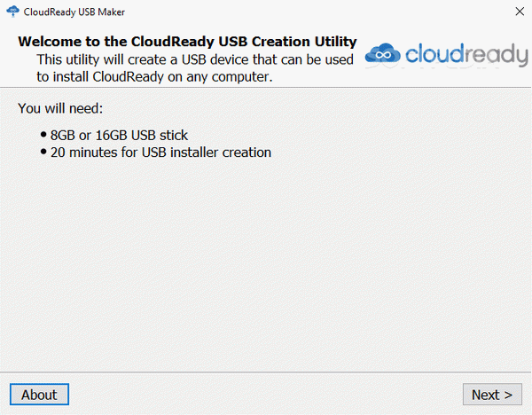This screenshot has width=532, height=415.
Task: Click the gray "ready" part of wordmark
Action: click(496, 55)
